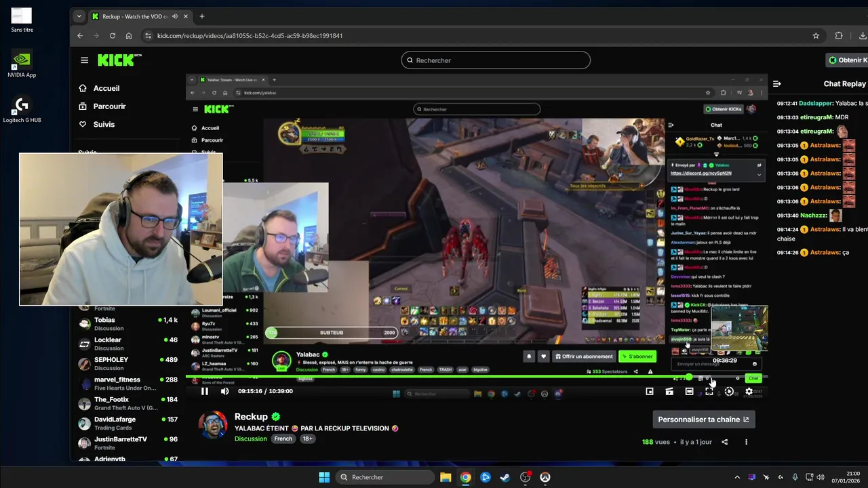Image resolution: width=868 pixels, height=488 pixels.
Task: Click Offrir un abonnement in streamed video
Action: coord(584,356)
